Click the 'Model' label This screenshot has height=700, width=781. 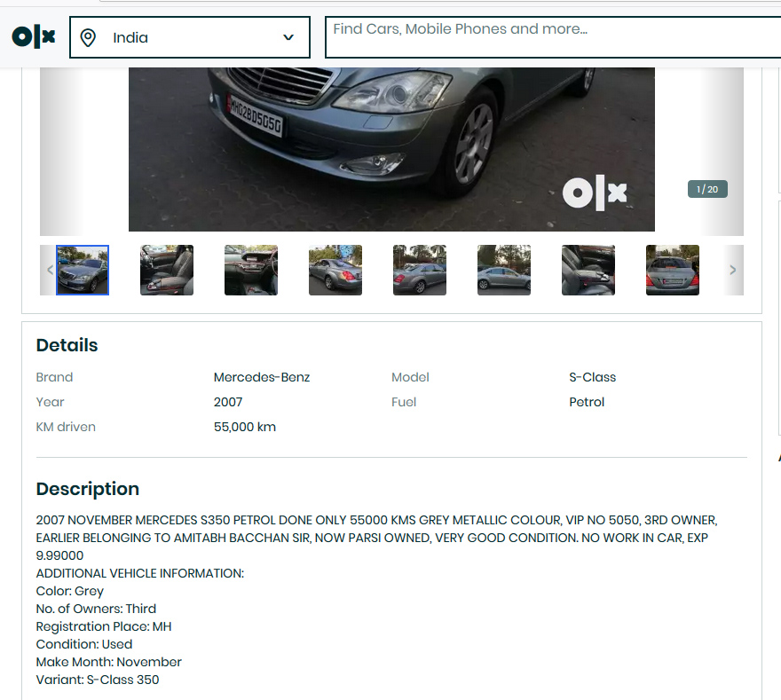pos(410,377)
